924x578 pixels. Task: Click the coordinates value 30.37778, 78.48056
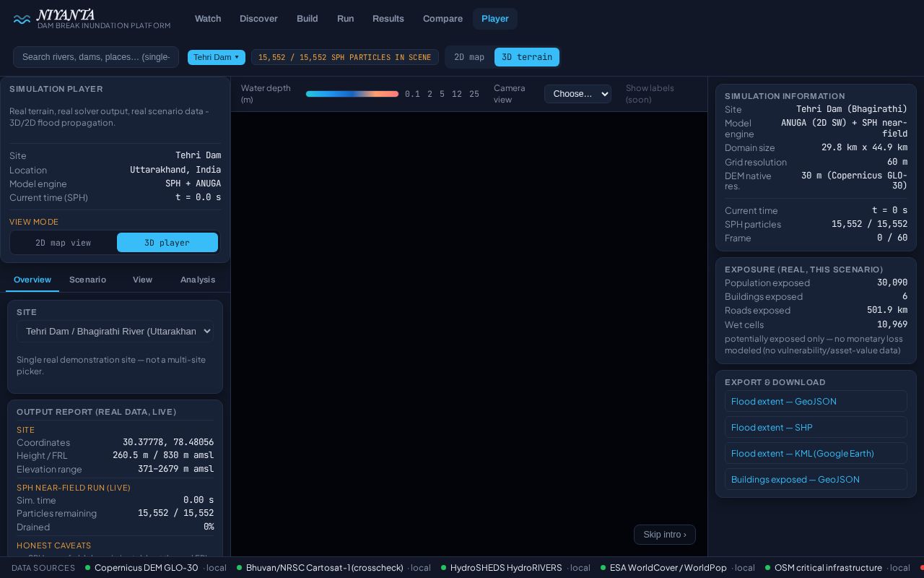(168, 442)
